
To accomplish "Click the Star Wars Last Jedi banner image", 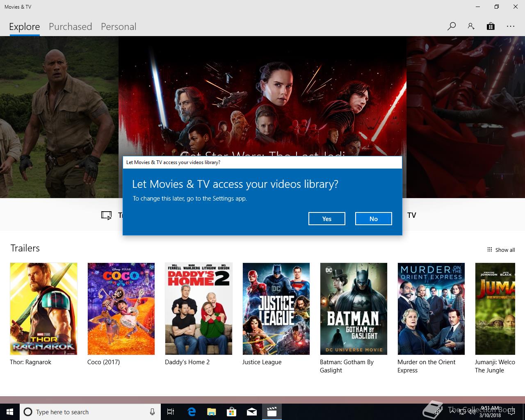I will tap(262, 96).
